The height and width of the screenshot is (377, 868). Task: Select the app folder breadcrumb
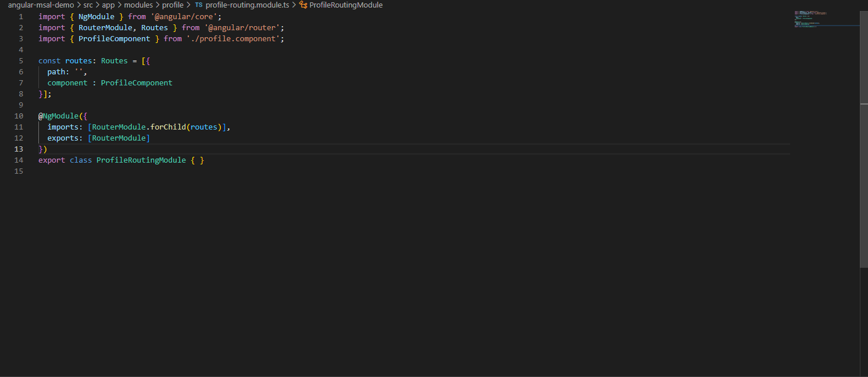tap(108, 5)
